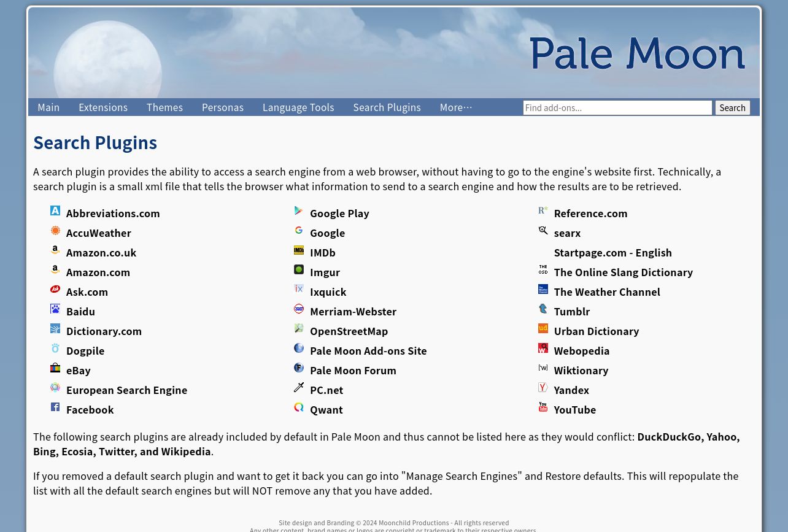Open the Tumblr plugin link
This screenshot has height=532, width=788.
(571, 312)
